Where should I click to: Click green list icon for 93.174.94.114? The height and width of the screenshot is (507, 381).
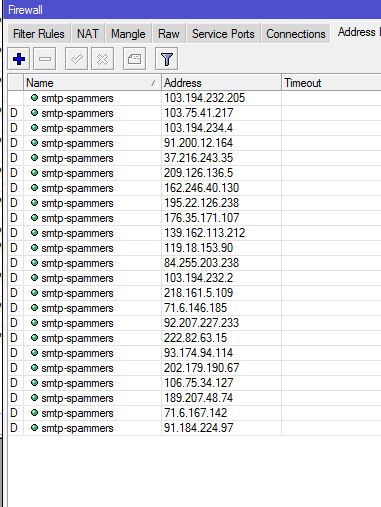34,353
